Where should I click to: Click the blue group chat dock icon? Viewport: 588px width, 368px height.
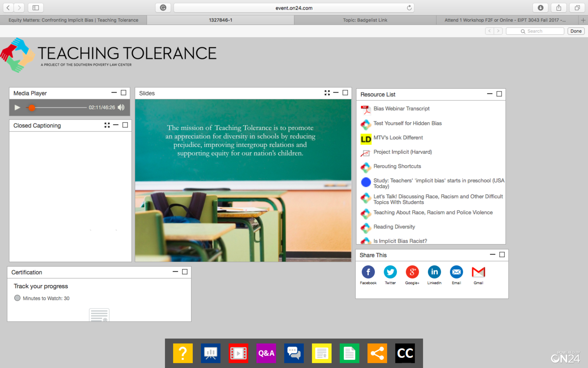294,353
